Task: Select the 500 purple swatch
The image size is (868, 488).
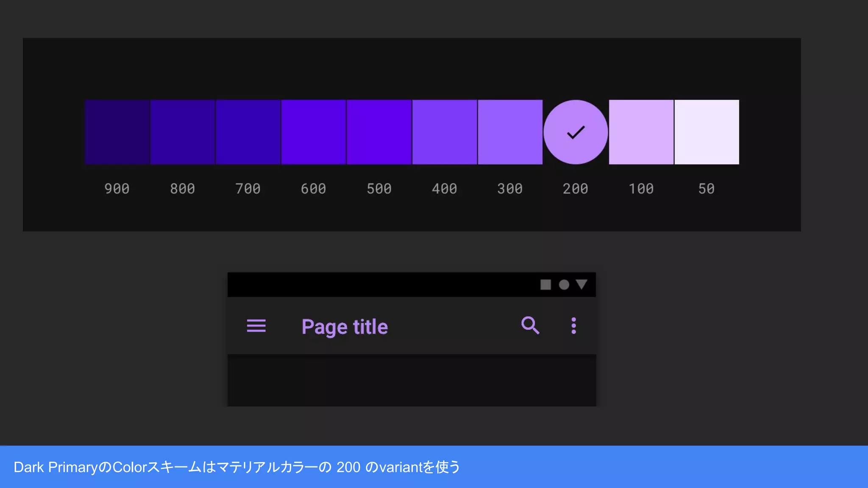Action: (x=379, y=132)
